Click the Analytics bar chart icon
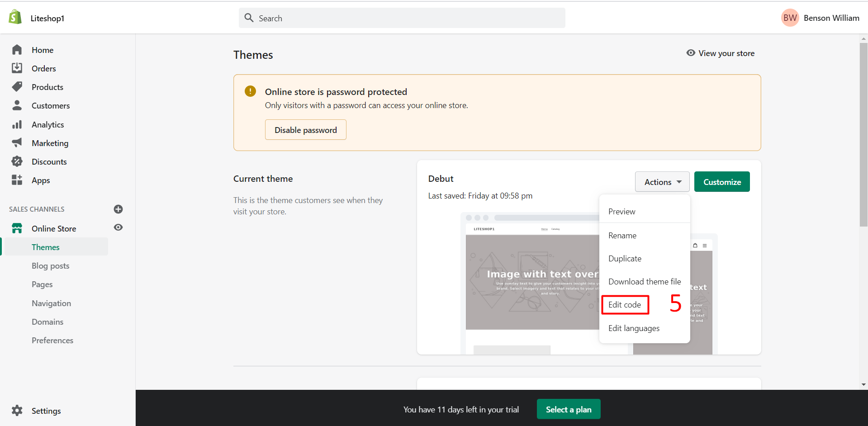 coord(17,124)
